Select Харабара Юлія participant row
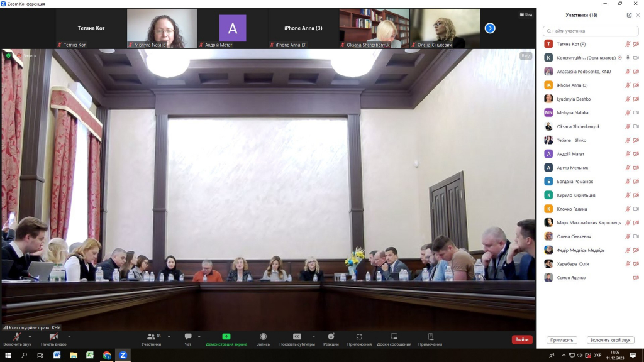Image resolution: width=644 pixels, height=362 pixels. click(x=591, y=264)
